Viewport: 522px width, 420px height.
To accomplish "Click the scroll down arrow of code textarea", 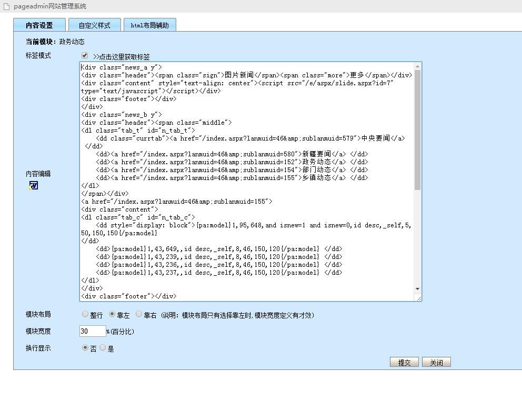I will (417, 289).
